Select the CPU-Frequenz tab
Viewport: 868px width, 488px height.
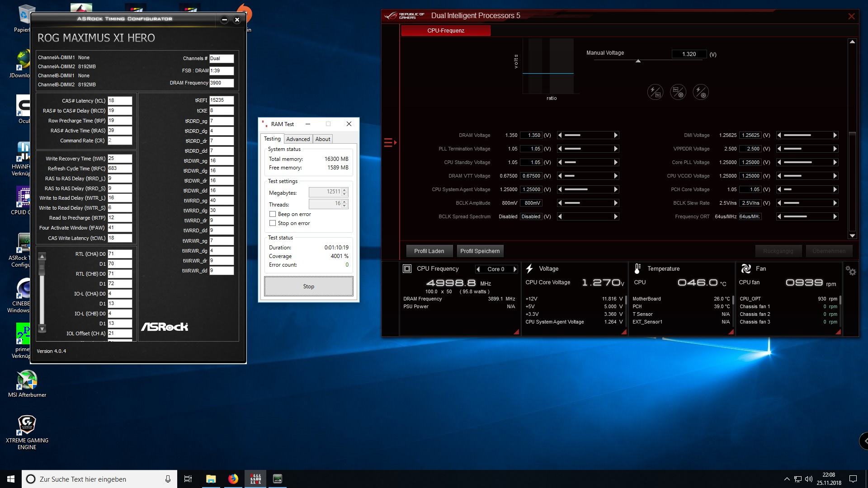(x=446, y=31)
